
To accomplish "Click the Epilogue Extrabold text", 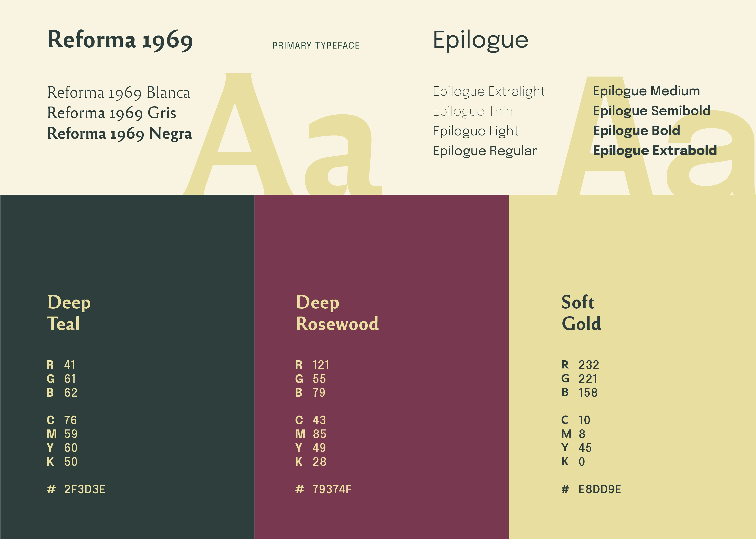I will point(655,151).
